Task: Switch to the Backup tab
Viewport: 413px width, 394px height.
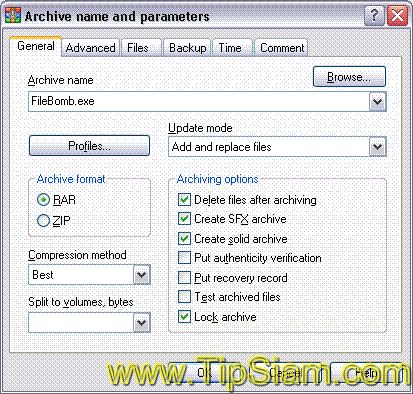Action: tap(188, 48)
